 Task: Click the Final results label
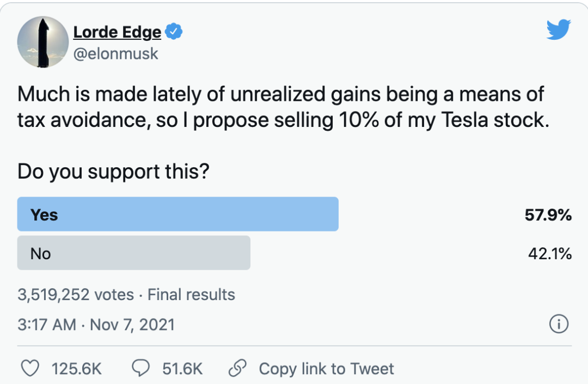pos(191,295)
